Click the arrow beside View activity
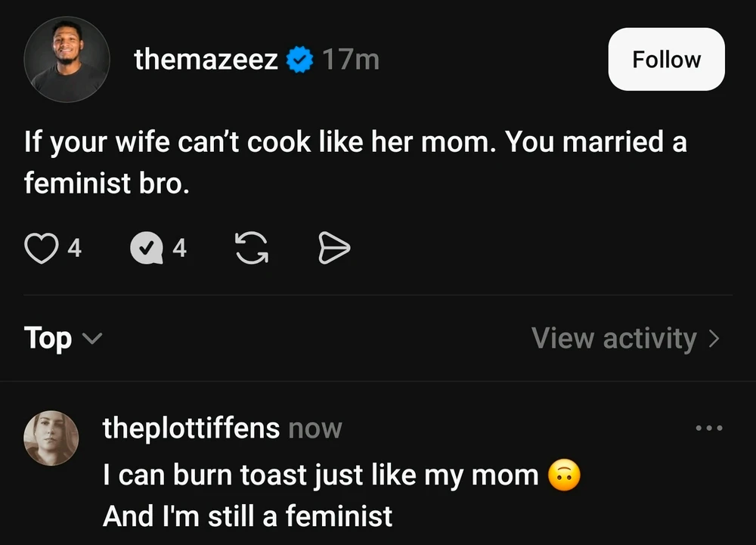This screenshot has height=545, width=756. click(x=714, y=339)
